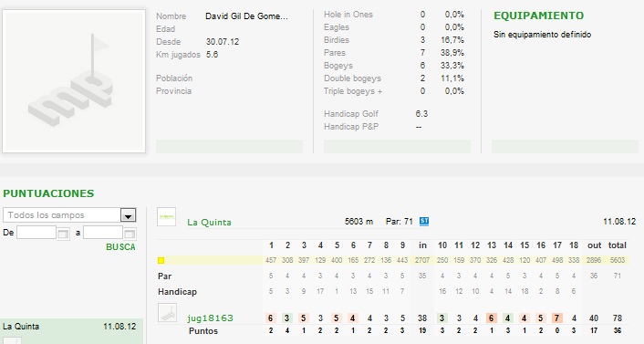Open the start date calendar picker icon
Image resolution: width=644 pixels, height=344 pixels.
[x=63, y=234]
